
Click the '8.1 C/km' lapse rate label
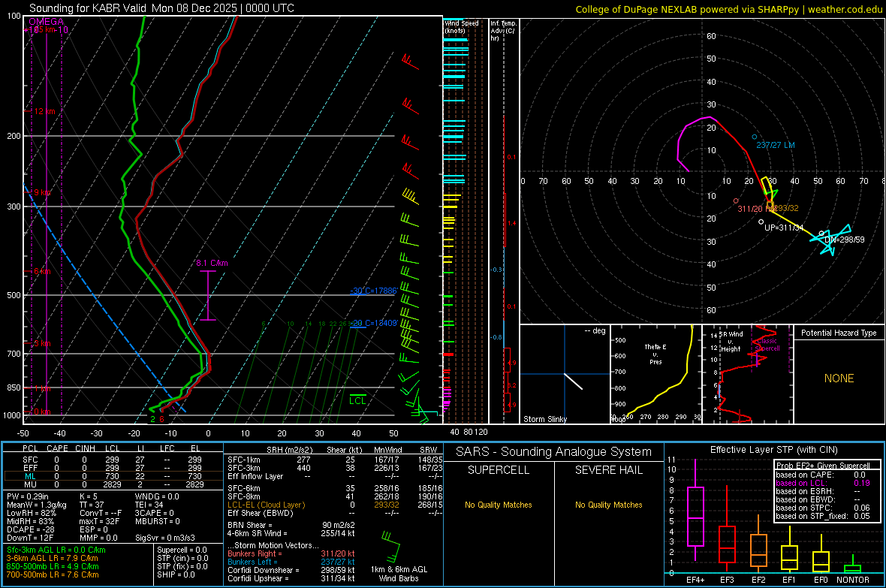pyautogui.click(x=212, y=263)
